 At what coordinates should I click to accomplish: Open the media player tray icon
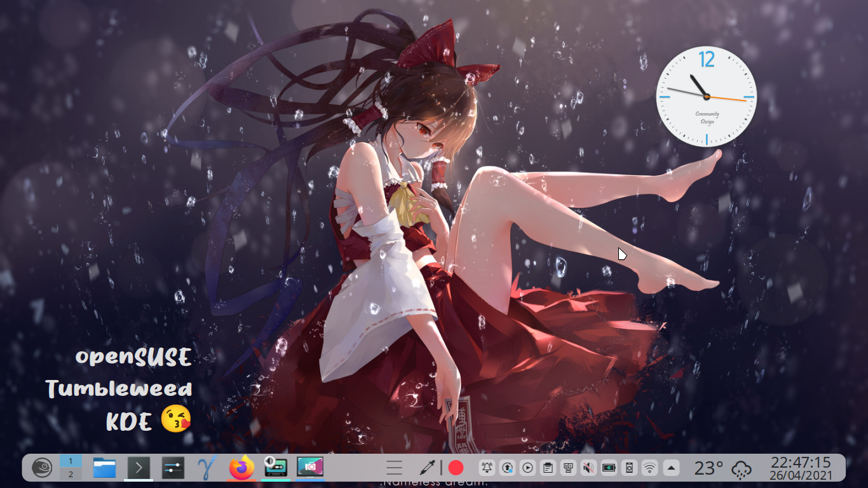527,468
